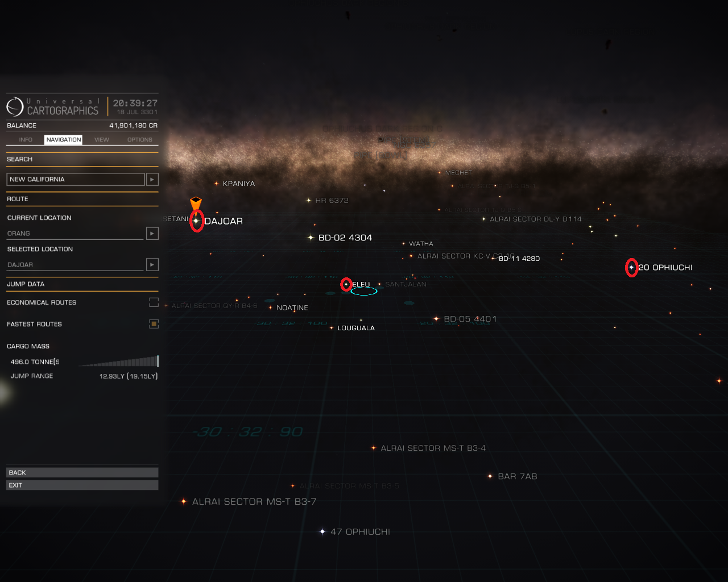Enable the Economical Routes checkbox
Screen dimensions: 728x582
(154, 302)
